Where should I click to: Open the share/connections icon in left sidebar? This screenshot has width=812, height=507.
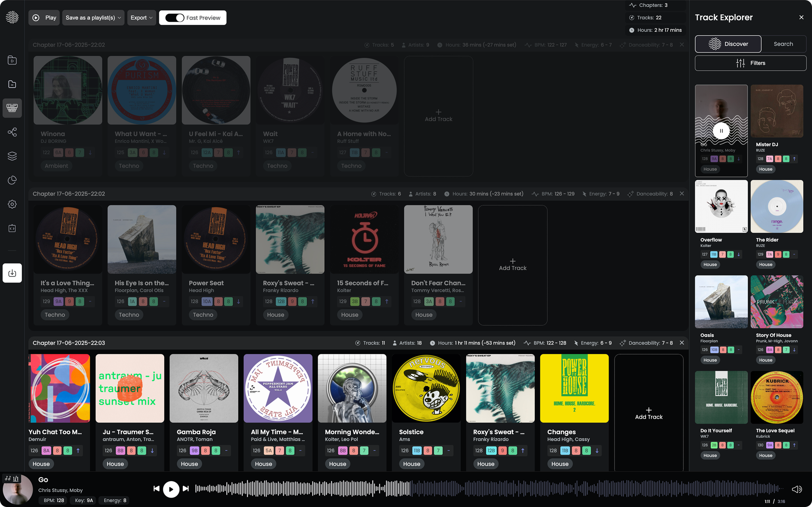12,132
